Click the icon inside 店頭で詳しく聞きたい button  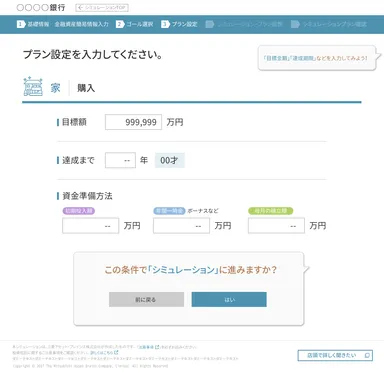[x=367, y=355]
